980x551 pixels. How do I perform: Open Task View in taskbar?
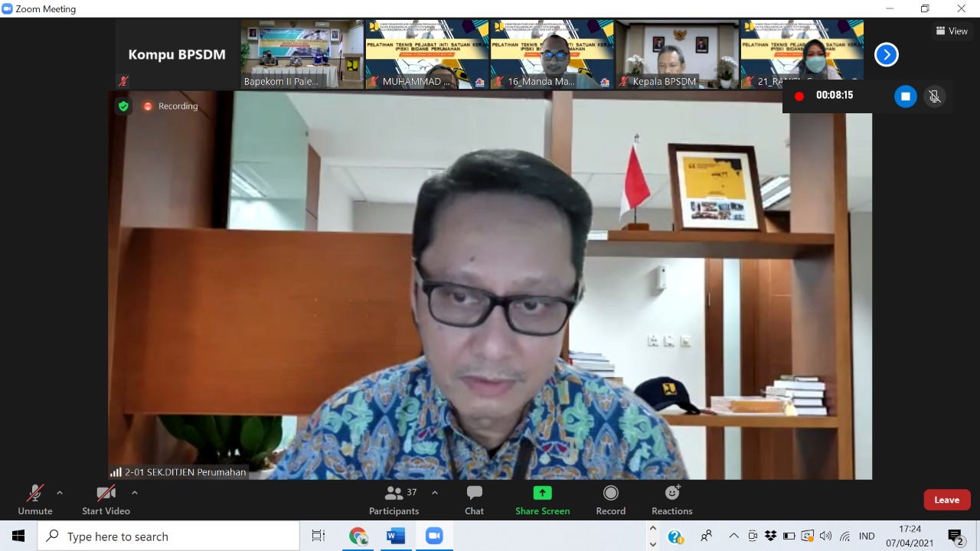pos(318,536)
